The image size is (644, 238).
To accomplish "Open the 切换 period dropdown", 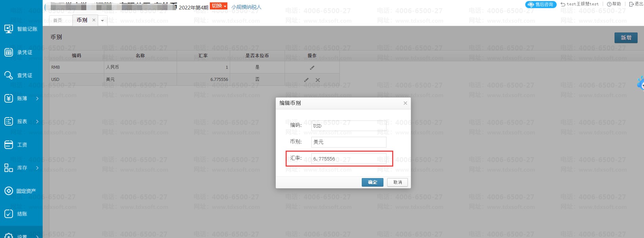I will pyautogui.click(x=219, y=6).
